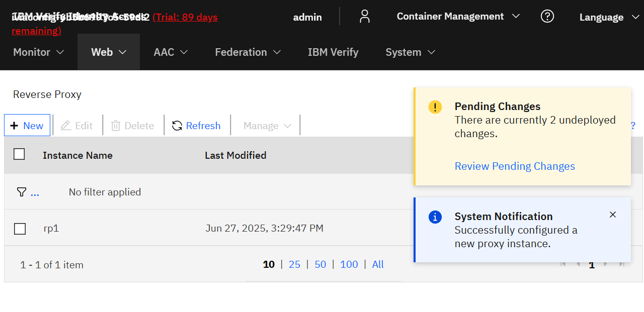Image resolution: width=644 pixels, height=312 pixels.
Task: Click the filter funnel icon
Action: click(21, 192)
